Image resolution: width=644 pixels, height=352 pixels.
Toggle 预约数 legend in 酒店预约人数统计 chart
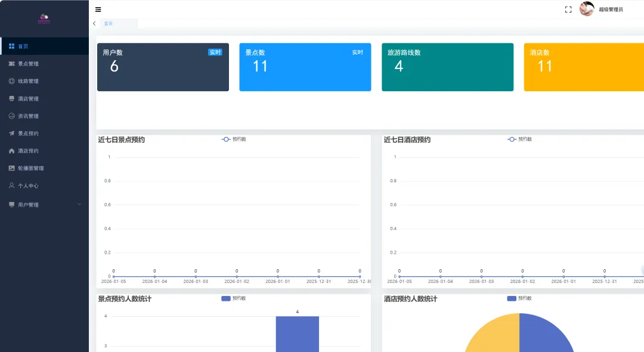click(x=519, y=298)
